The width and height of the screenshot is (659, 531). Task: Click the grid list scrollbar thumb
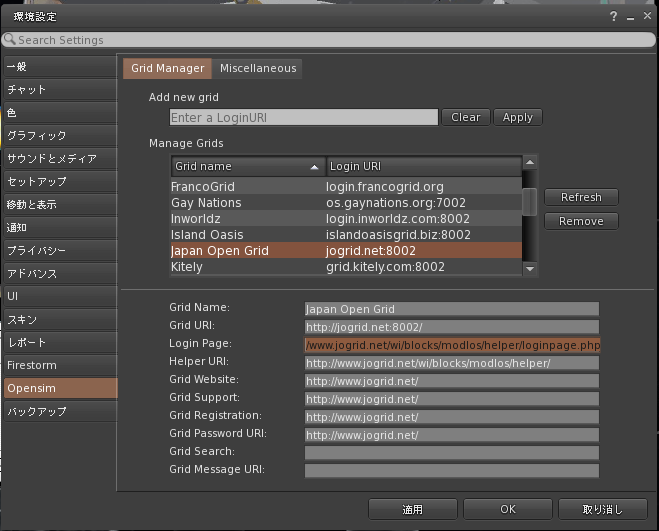[529, 202]
